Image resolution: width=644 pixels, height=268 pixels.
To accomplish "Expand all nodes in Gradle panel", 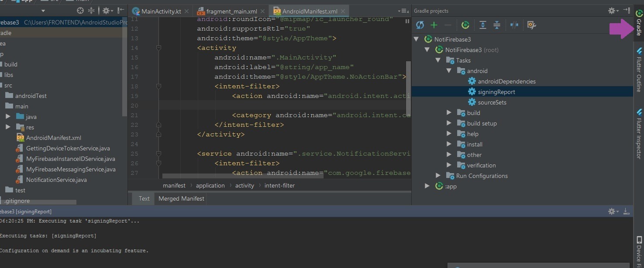I will tap(483, 25).
